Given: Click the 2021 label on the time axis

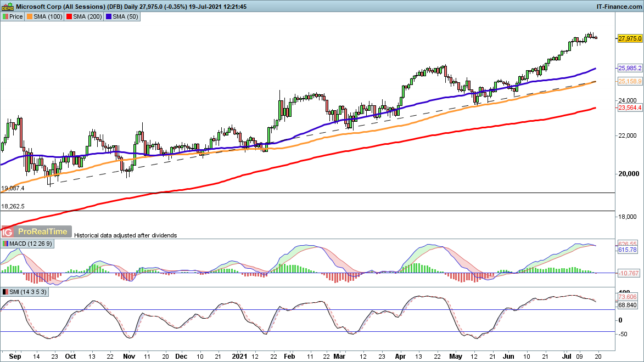Looking at the screenshot, I should [239, 357].
